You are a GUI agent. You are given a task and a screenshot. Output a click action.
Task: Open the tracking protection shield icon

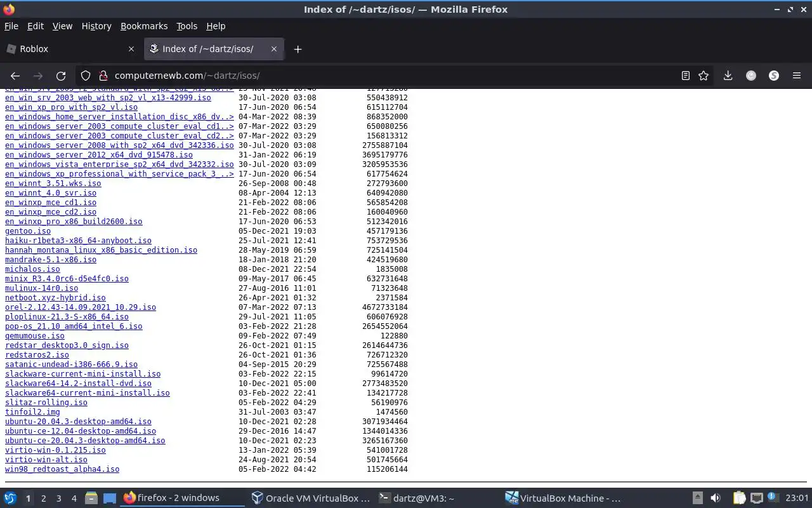click(x=86, y=76)
